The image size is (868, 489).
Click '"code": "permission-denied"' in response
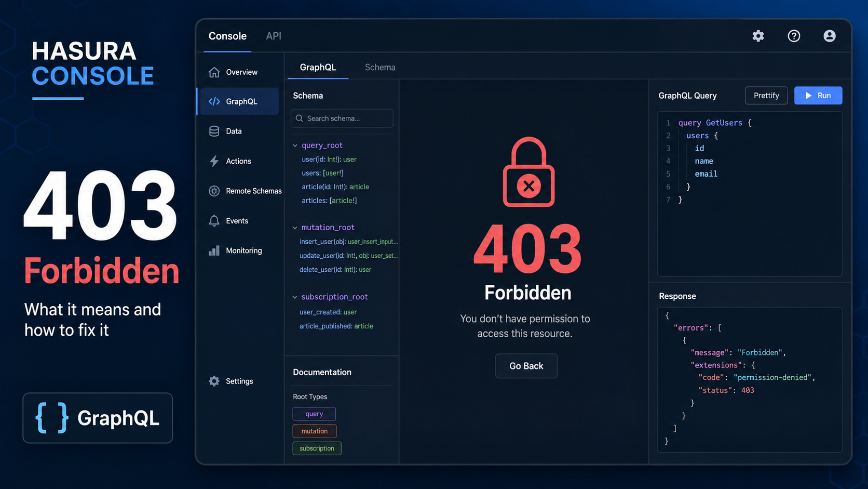click(757, 377)
